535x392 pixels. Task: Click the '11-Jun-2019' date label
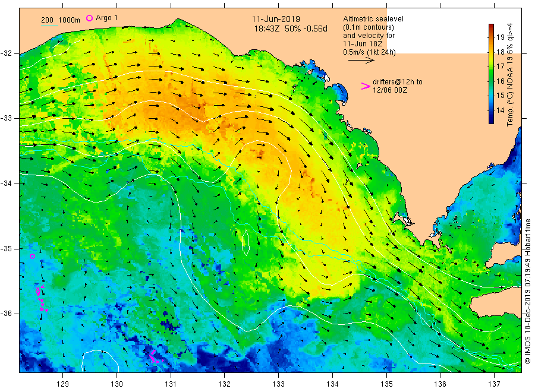pos(276,19)
